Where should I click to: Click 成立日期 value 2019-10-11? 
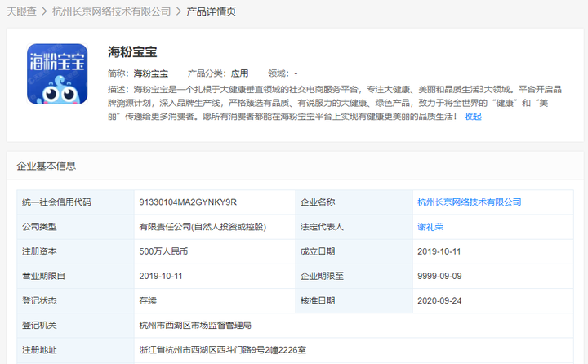439,251
